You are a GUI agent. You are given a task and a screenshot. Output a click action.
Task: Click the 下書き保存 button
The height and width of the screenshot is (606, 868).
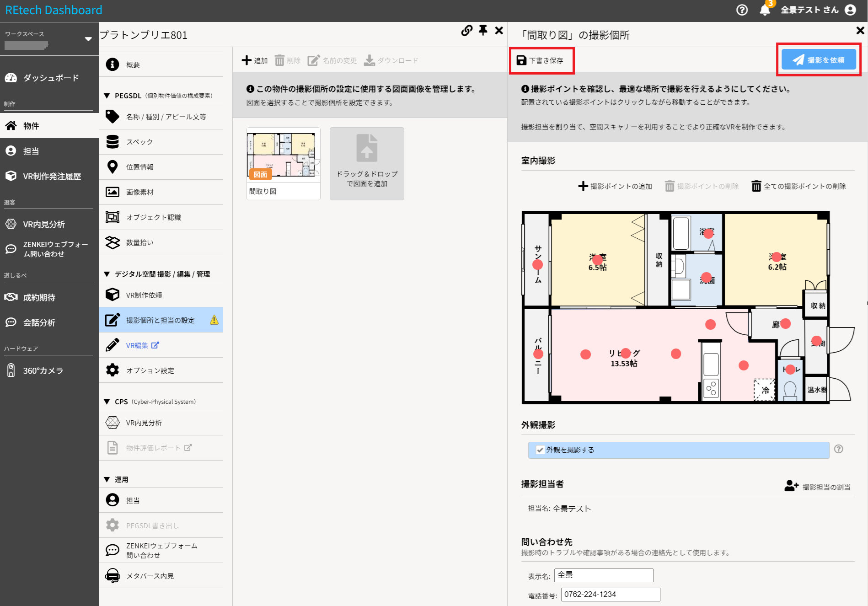pyautogui.click(x=541, y=60)
